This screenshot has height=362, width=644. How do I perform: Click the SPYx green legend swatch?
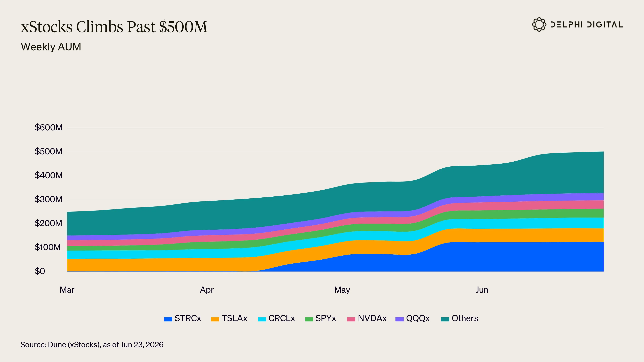[309, 319]
